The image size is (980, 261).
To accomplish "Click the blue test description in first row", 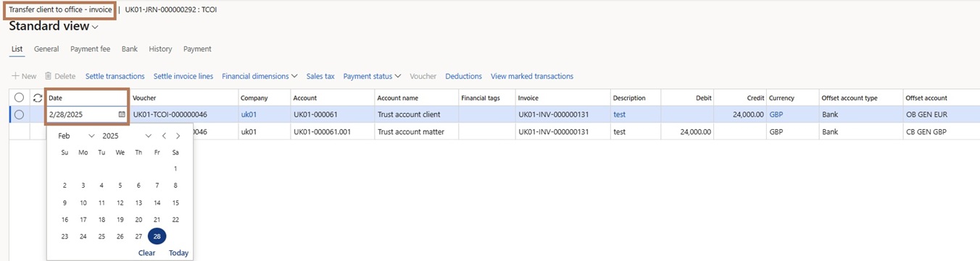I will coord(619,115).
